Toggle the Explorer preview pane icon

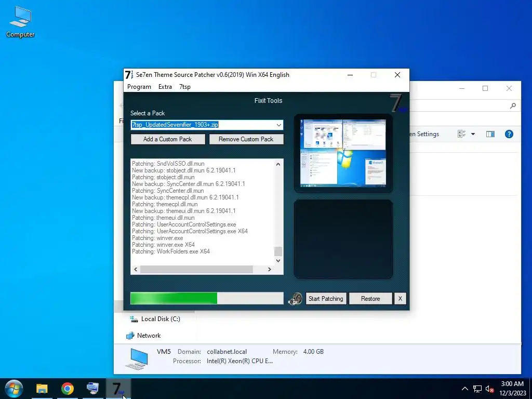[x=490, y=134]
